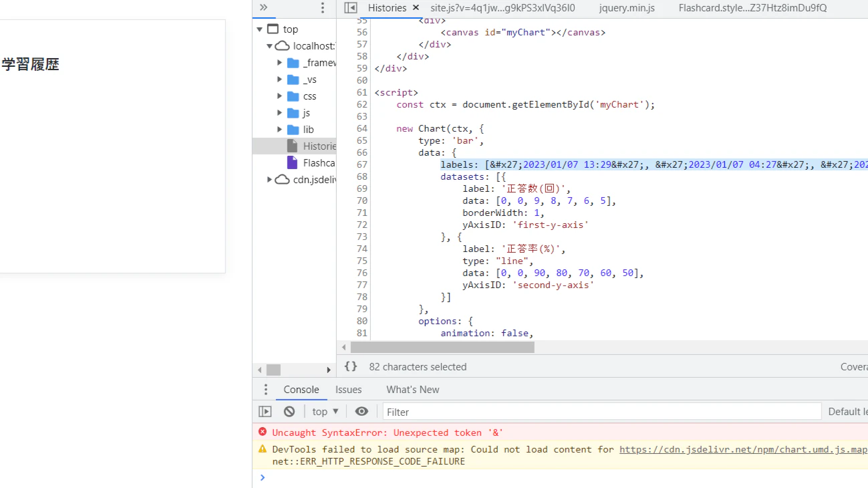Close the Histories file tab
This screenshot has height=488, width=868.
416,8
